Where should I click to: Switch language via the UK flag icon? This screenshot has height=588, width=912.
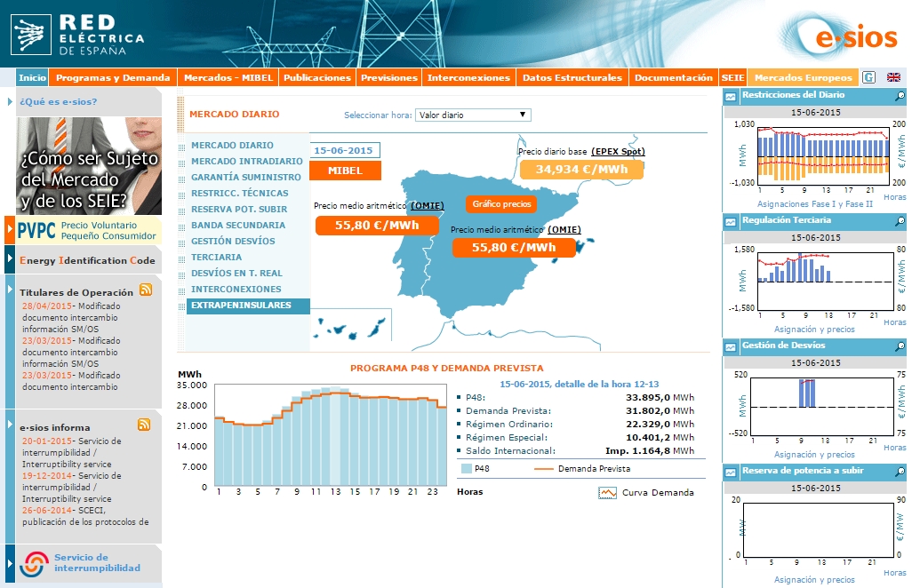point(893,77)
